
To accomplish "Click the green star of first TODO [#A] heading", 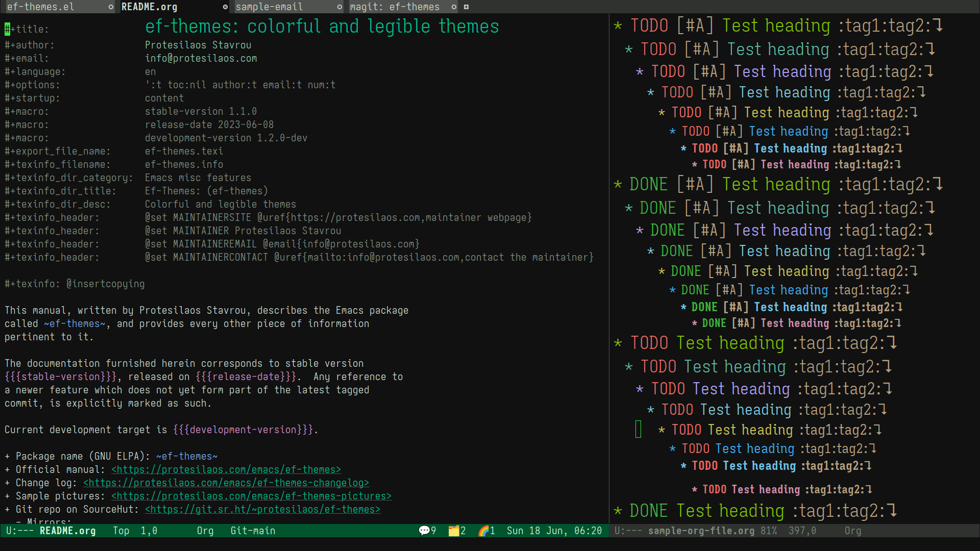I will click(x=618, y=26).
